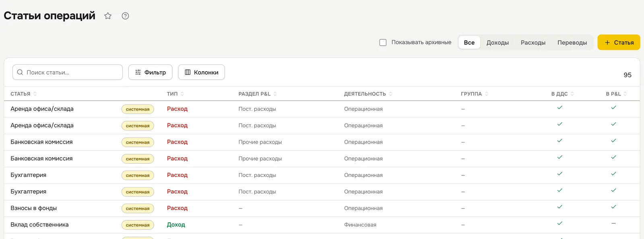Sort by В ДДС column header

click(562, 94)
